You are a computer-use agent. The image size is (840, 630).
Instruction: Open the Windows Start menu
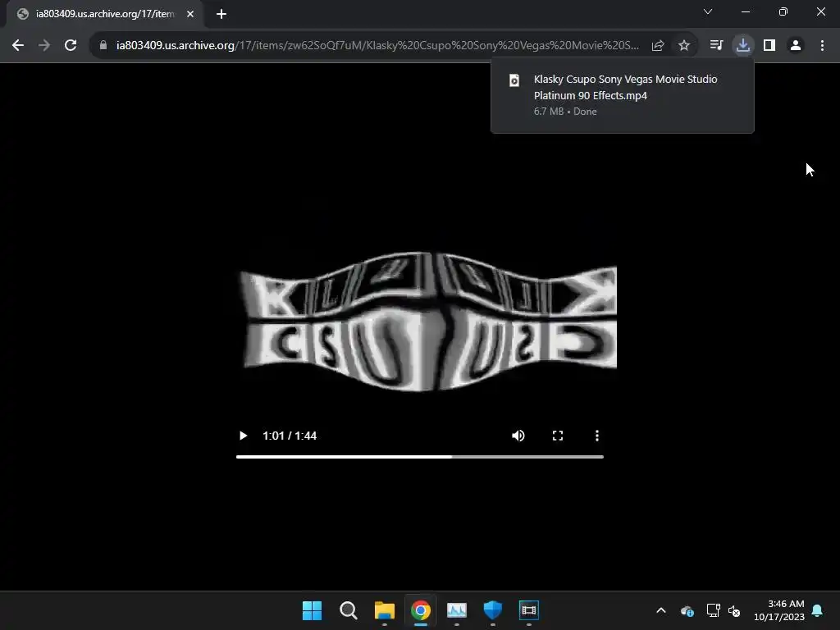point(312,610)
